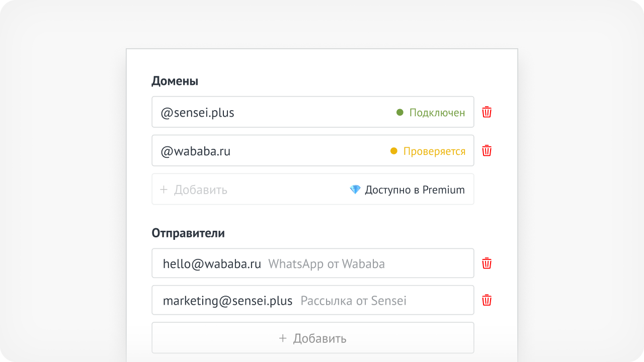Image resolution: width=644 pixels, height=362 pixels.
Task: Click the marketing@sensei.plus email address
Action: pos(227,301)
